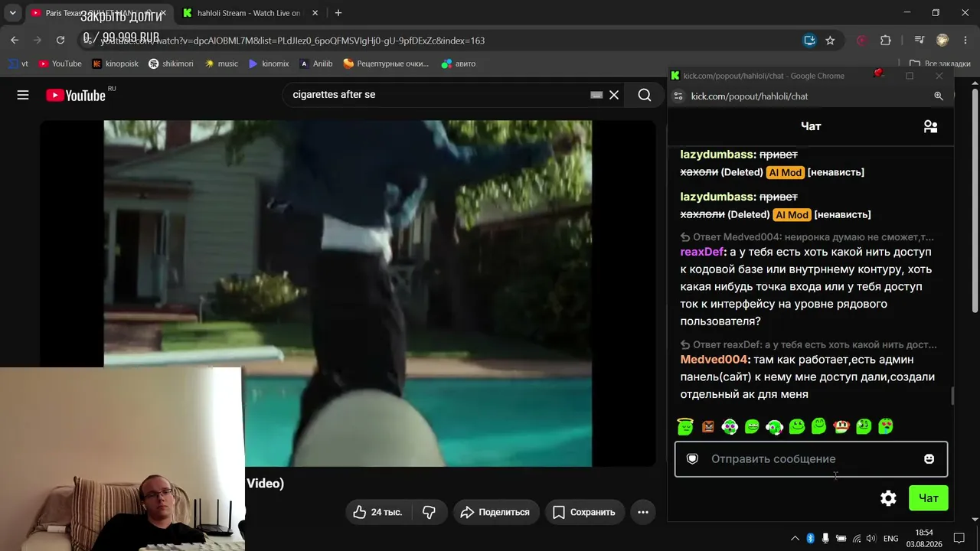
Task: Open Medved004's profile from chat username
Action: coord(714,360)
